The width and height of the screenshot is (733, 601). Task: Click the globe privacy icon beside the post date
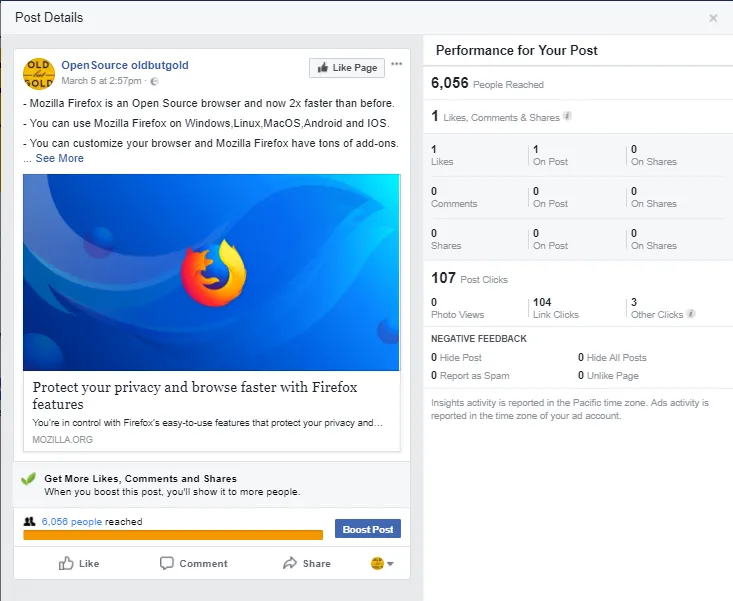[x=154, y=81]
